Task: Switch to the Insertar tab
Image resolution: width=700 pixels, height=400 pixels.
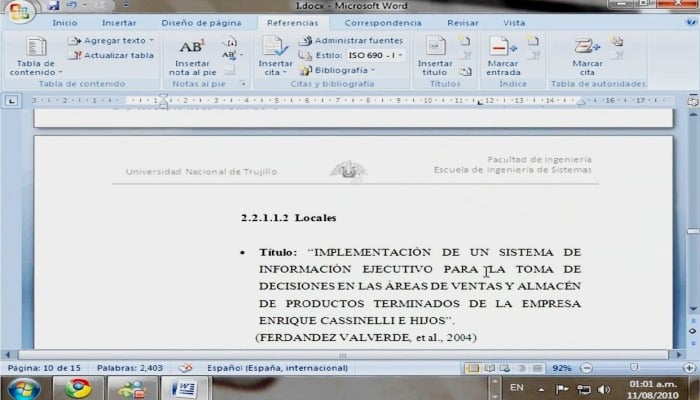Action: point(119,23)
